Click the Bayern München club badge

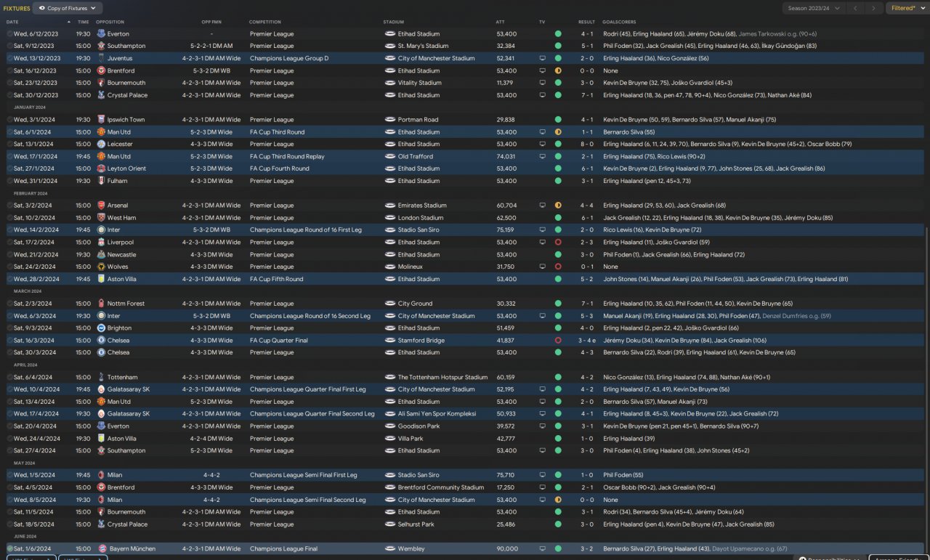[x=101, y=548]
